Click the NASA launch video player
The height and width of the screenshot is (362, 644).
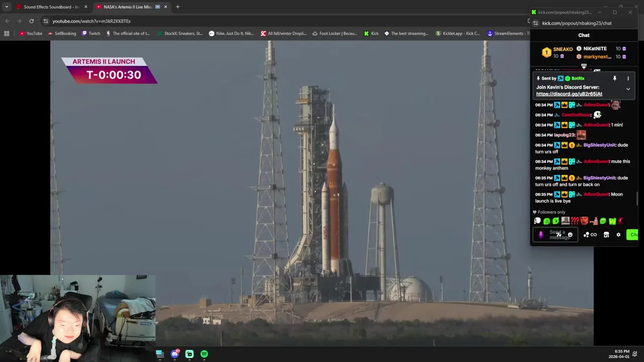coord(321,193)
